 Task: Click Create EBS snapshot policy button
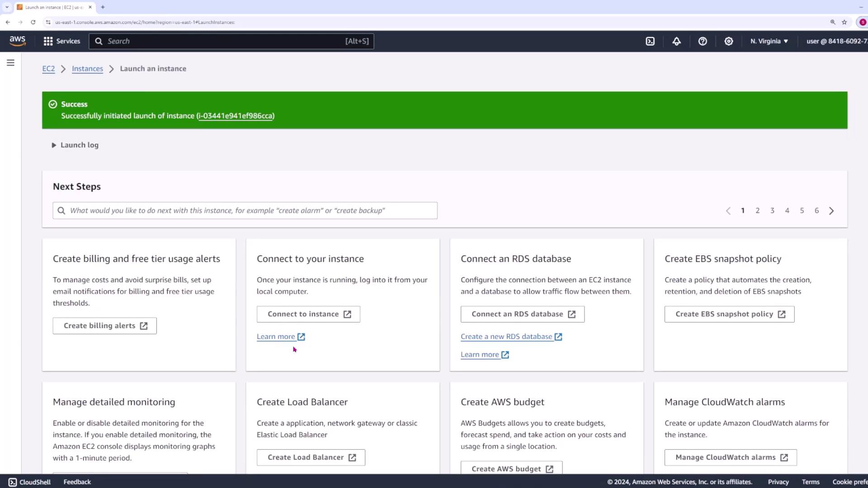[x=729, y=314]
